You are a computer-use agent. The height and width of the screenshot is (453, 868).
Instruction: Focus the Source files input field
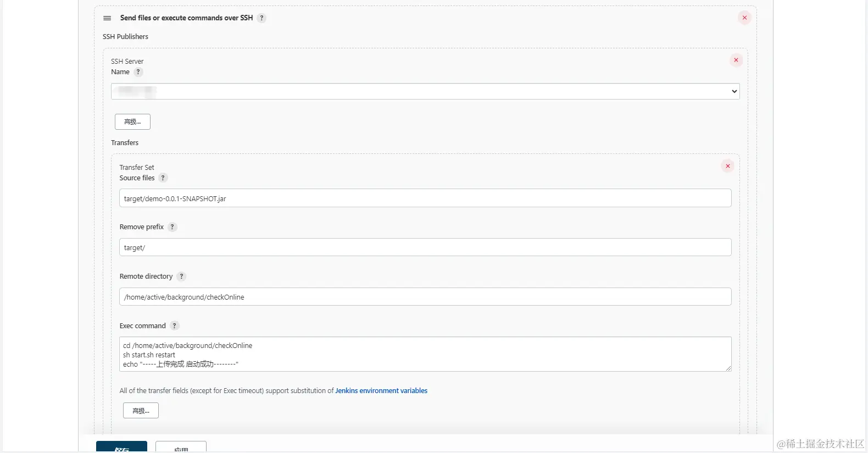pyautogui.click(x=425, y=198)
